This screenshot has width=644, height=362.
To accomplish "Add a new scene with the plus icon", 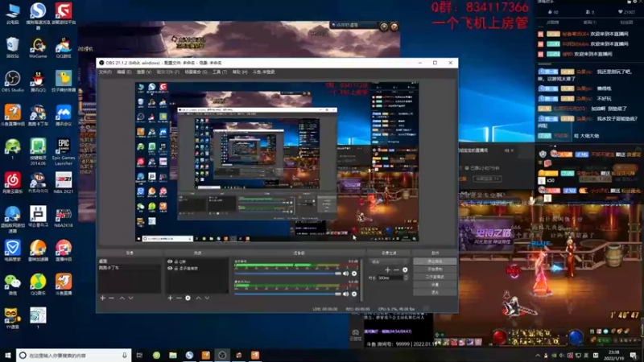I will coord(103,298).
